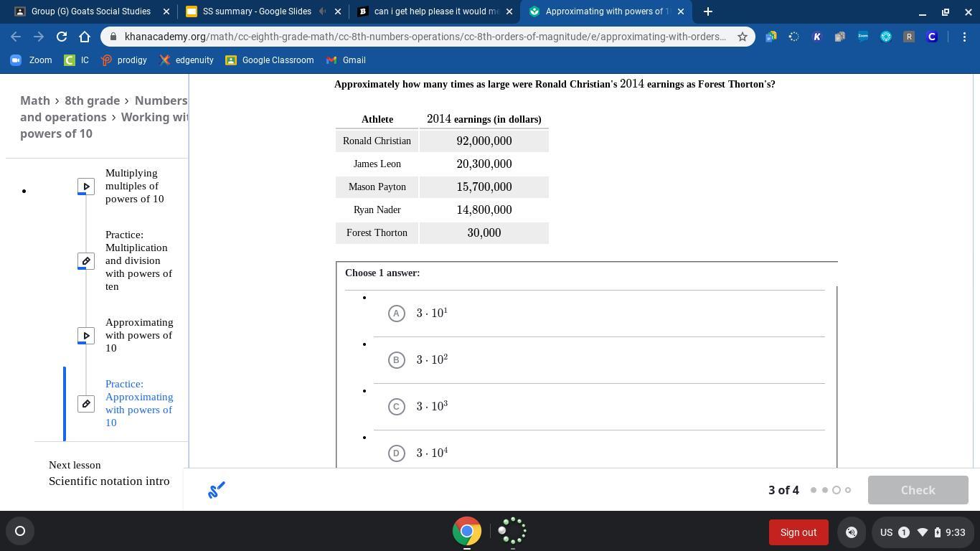Viewport: 980px width, 551px height.
Task: Click the Chrome icon in the shelf
Action: [466, 532]
